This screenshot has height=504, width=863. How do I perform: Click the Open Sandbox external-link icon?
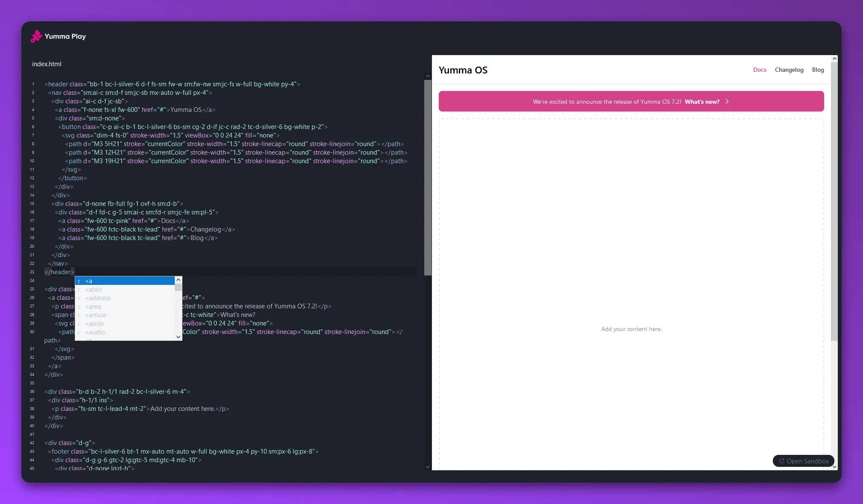click(782, 461)
